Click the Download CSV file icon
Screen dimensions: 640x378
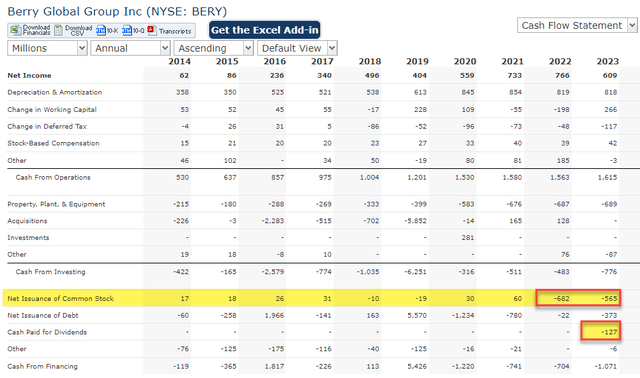point(58,30)
